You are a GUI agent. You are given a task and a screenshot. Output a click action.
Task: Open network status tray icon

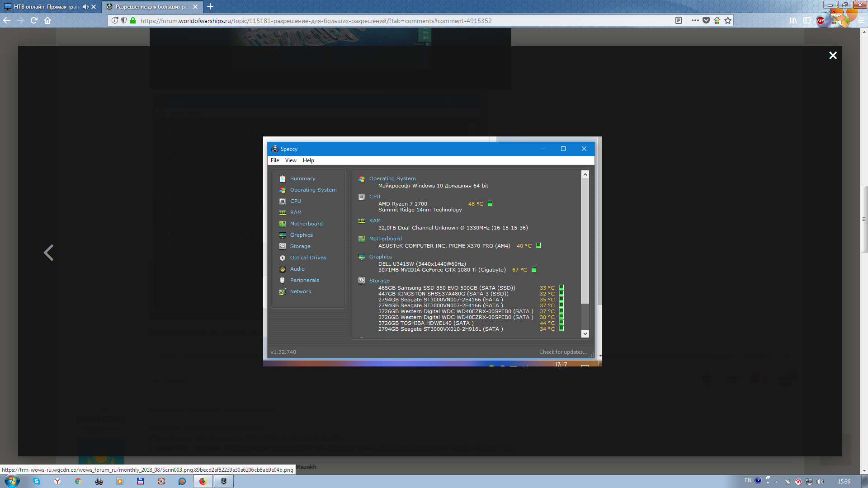809,482
